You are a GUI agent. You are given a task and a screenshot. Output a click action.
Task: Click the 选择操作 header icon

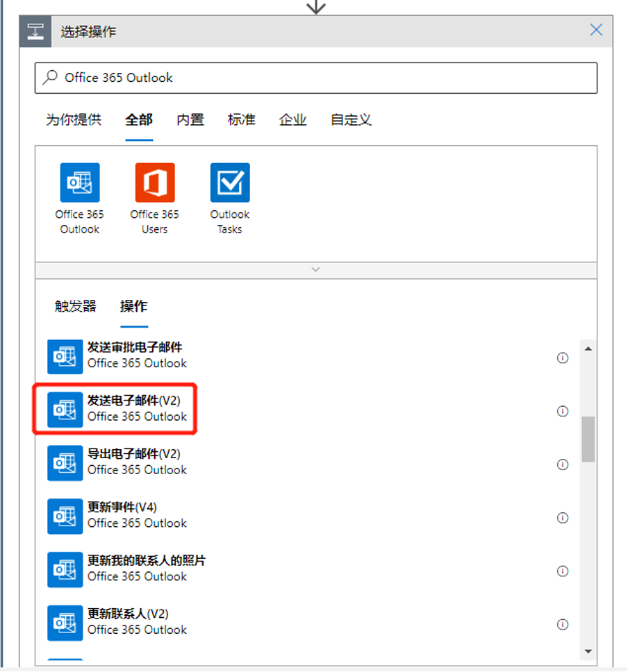click(x=35, y=32)
